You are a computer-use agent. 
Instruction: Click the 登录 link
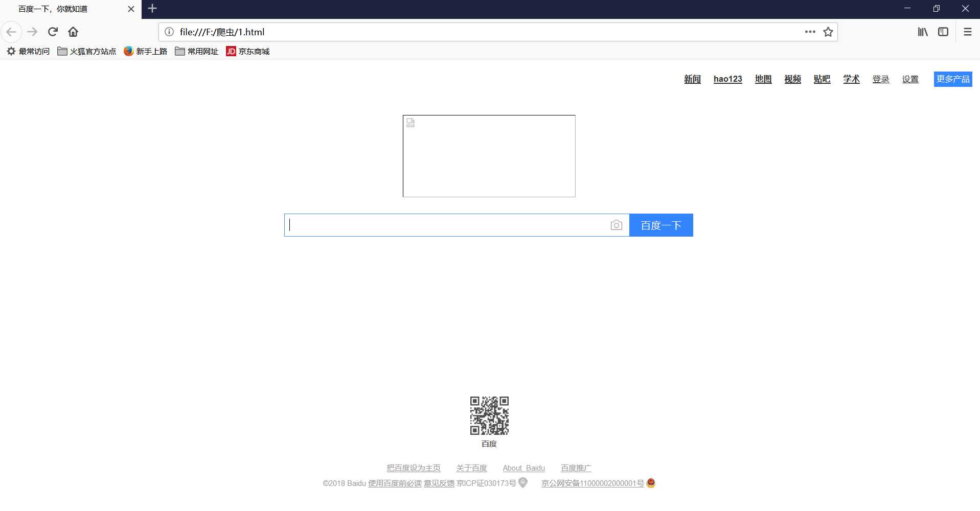pos(880,79)
